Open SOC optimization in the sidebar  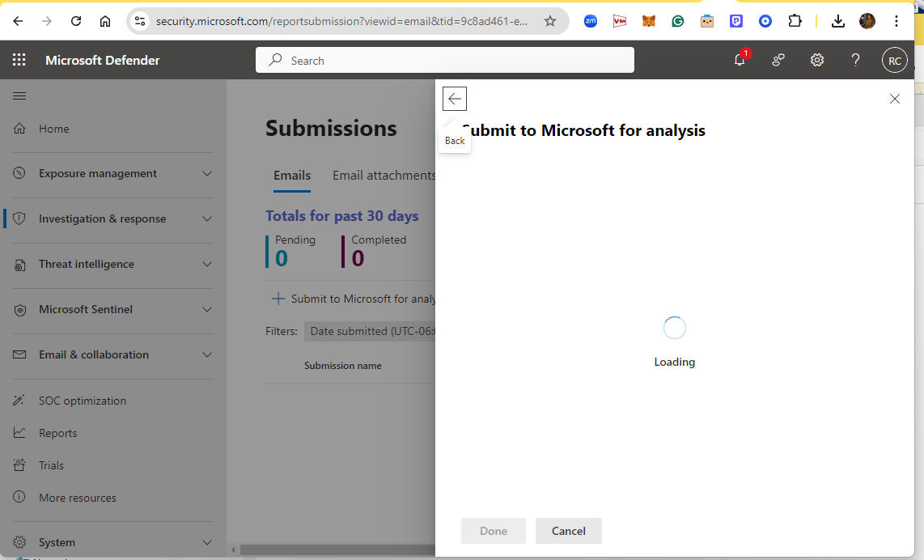(83, 401)
